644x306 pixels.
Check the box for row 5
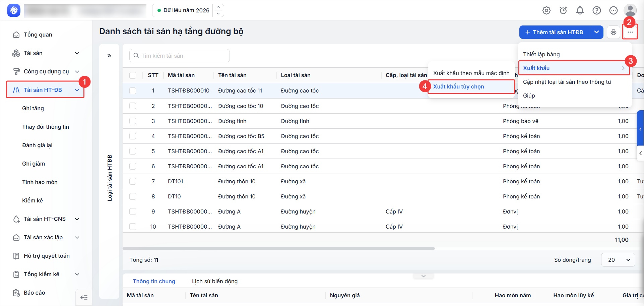pos(133,151)
